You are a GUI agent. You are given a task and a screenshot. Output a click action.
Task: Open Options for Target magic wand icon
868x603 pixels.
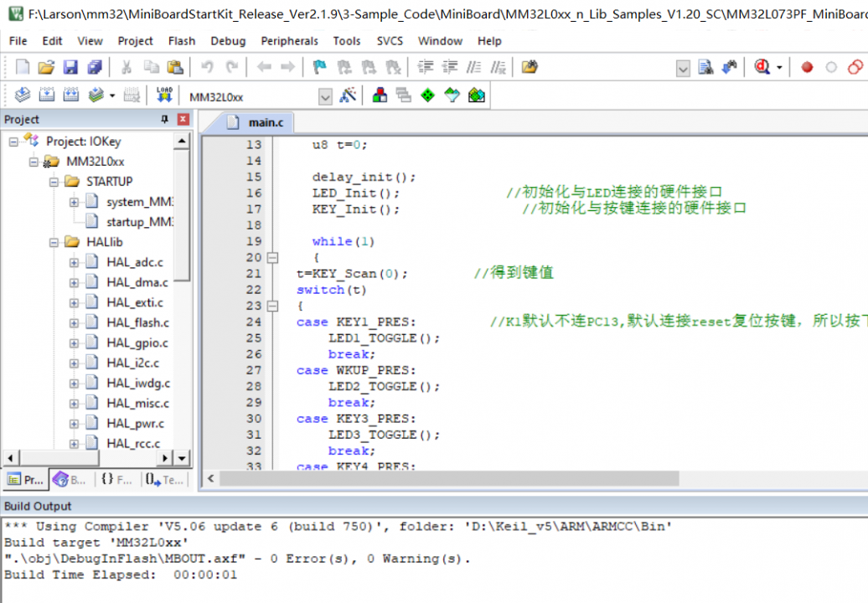tap(348, 95)
